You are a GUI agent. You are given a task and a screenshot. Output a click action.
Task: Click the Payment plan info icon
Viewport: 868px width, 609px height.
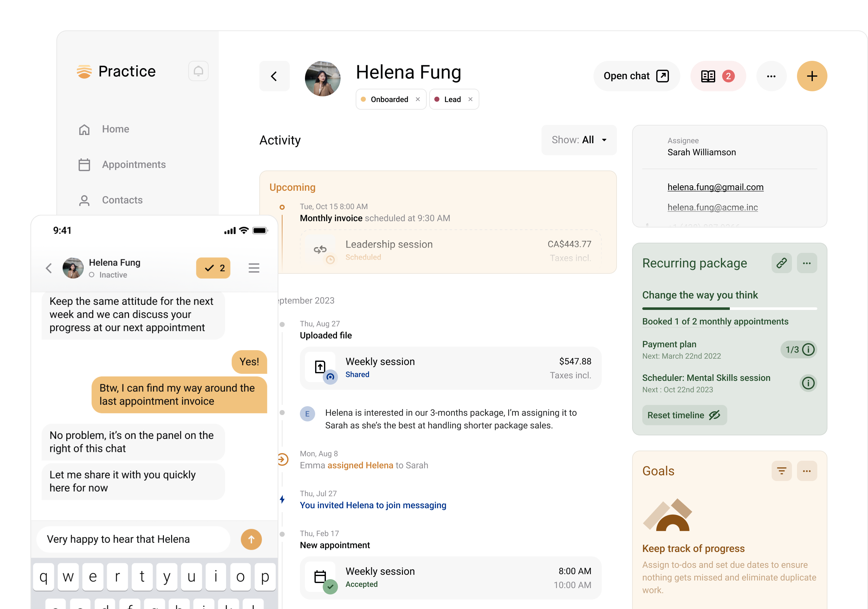coord(808,349)
